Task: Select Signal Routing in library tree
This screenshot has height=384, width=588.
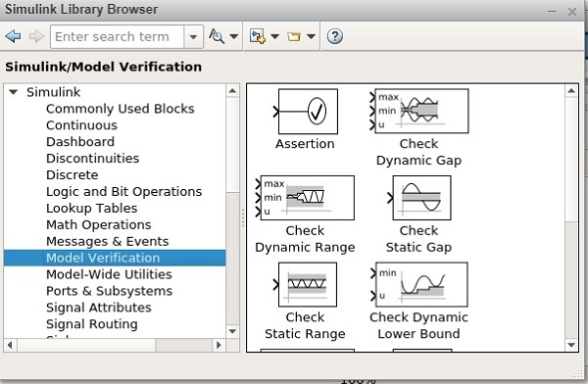Action: (x=92, y=324)
